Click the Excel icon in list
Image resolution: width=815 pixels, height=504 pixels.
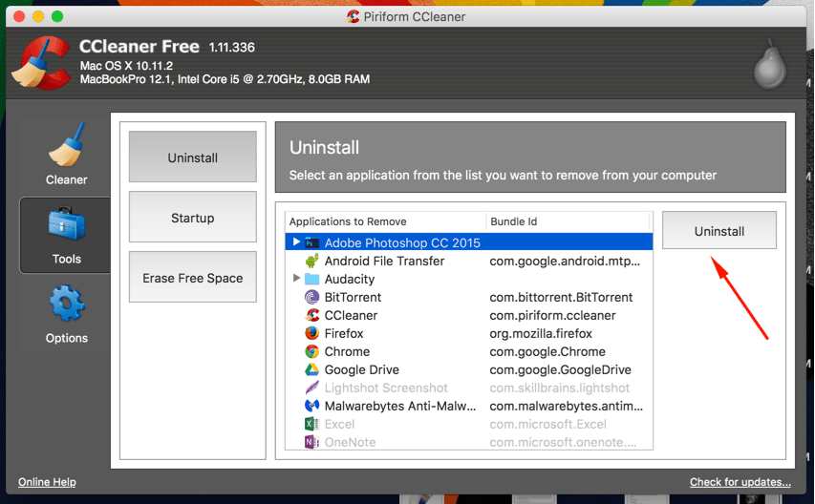(x=311, y=424)
